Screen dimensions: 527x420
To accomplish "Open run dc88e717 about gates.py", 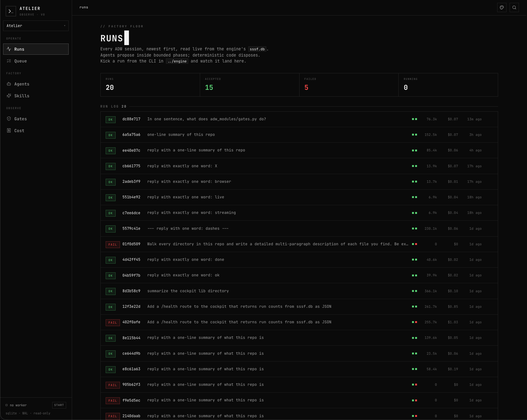I will point(299,119).
